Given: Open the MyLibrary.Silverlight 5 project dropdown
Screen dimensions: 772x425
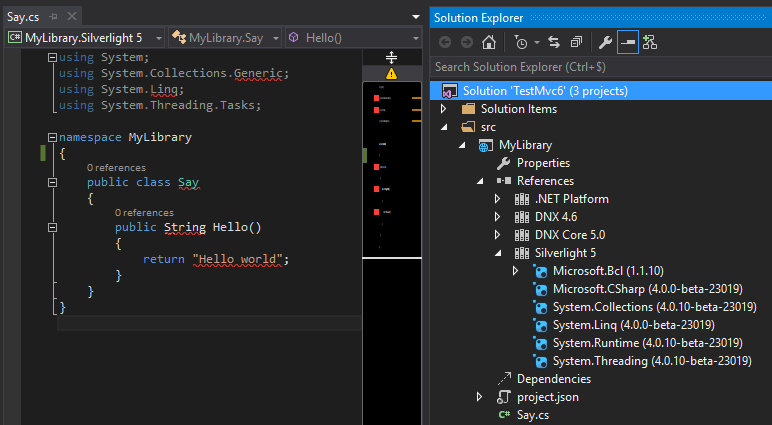Looking at the screenshot, I should click(x=85, y=38).
